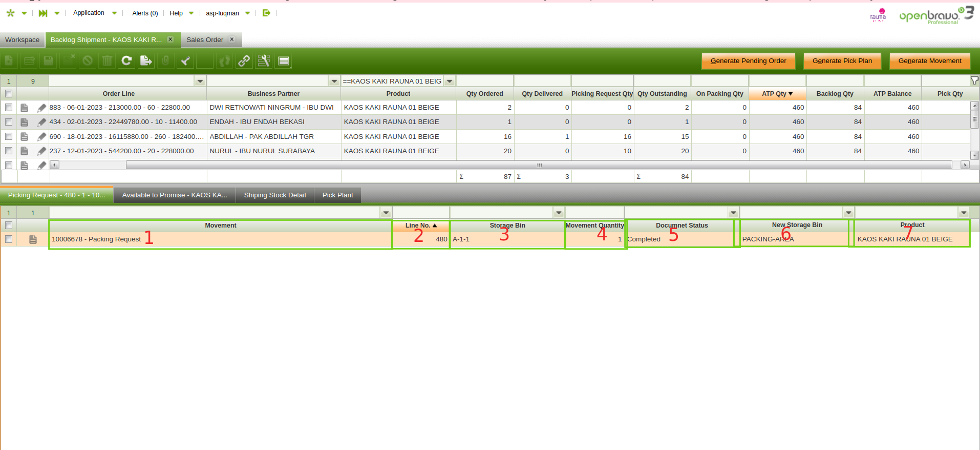Image resolution: width=980 pixels, height=450 pixels.
Task: Click the pencil edit icon for order 434
Action: (41, 122)
